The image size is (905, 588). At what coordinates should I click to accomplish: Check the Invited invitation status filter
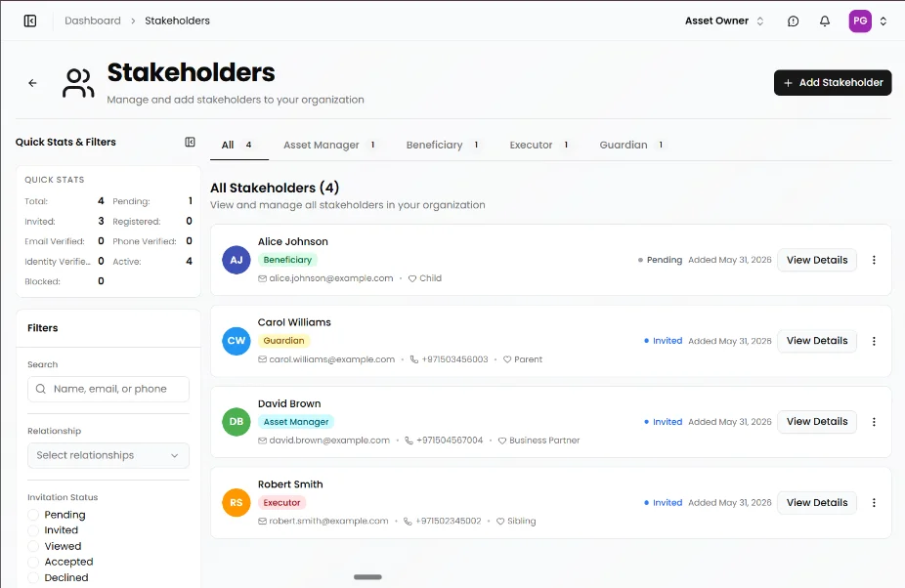tap(33, 530)
